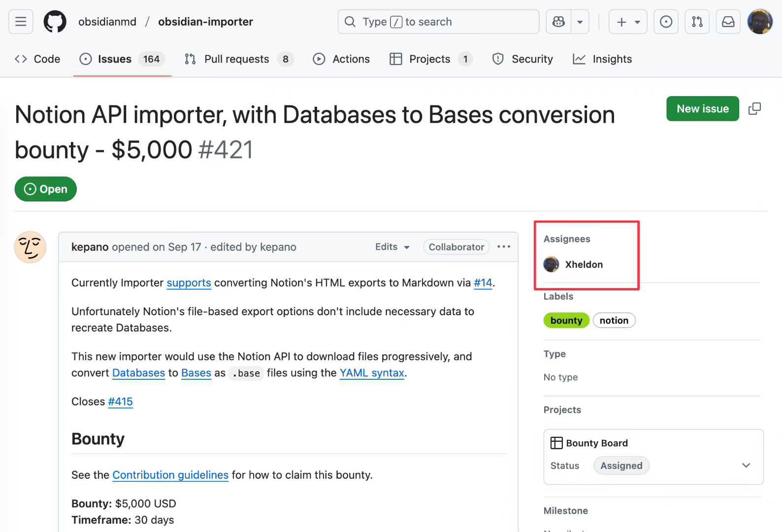Open the linked issue #415
The image size is (782, 532).
[x=120, y=401]
